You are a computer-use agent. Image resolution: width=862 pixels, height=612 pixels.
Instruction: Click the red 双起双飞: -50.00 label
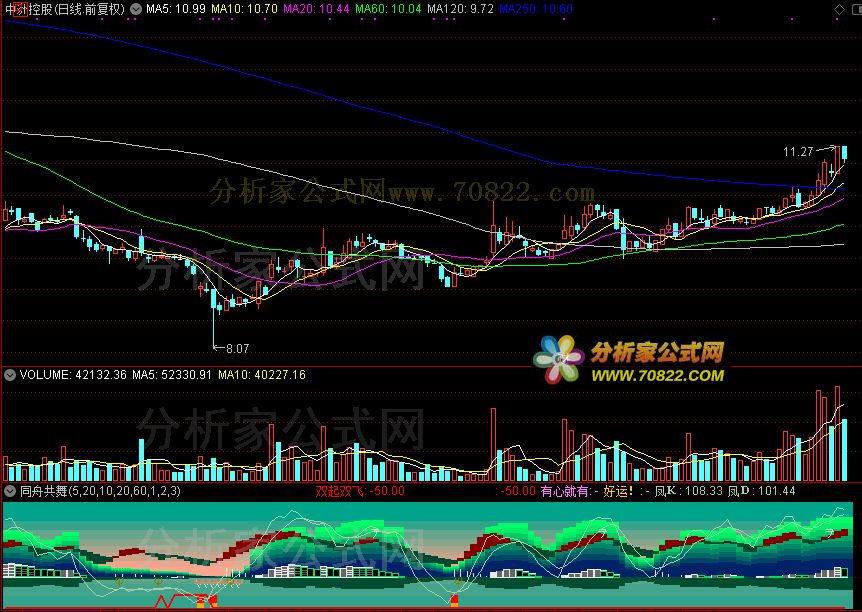tap(360, 491)
